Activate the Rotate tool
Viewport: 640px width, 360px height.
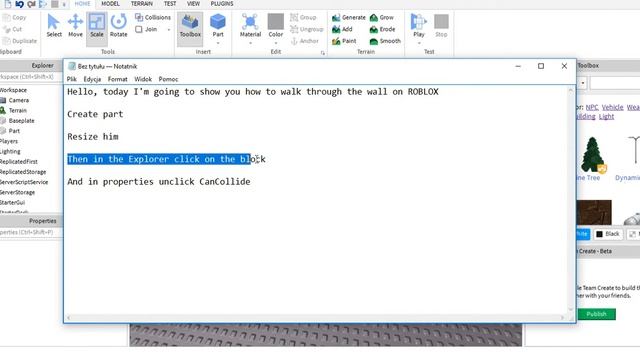coord(118,26)
